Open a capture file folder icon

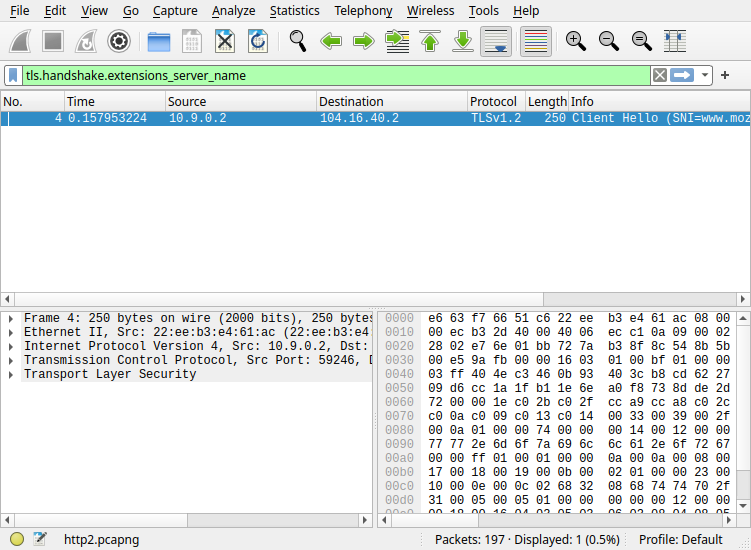click(x=159, y=41)
